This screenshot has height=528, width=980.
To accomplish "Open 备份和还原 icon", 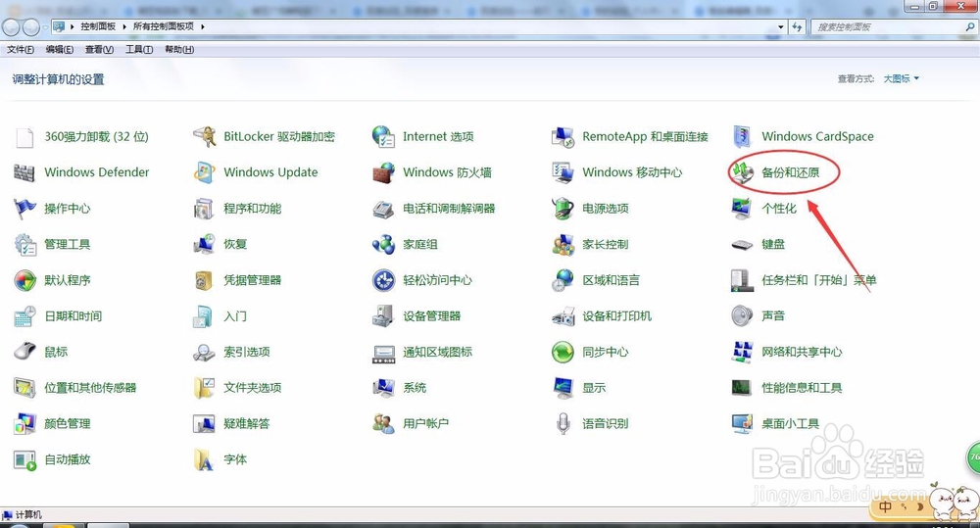I will 743,172.
